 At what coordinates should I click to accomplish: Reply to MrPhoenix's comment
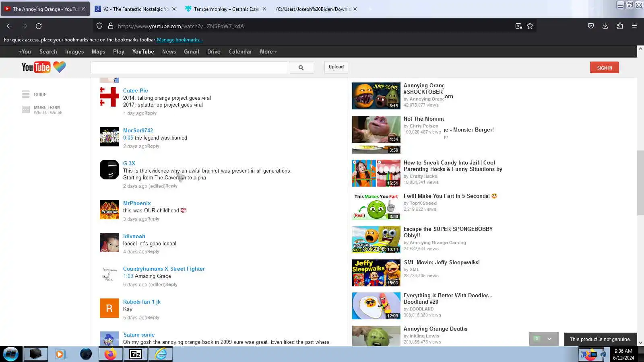tap(153, 219)
